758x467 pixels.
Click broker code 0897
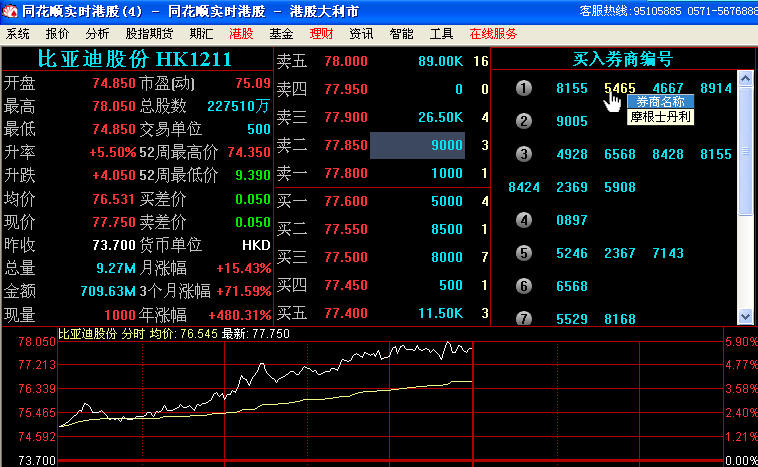pos(572,220)
